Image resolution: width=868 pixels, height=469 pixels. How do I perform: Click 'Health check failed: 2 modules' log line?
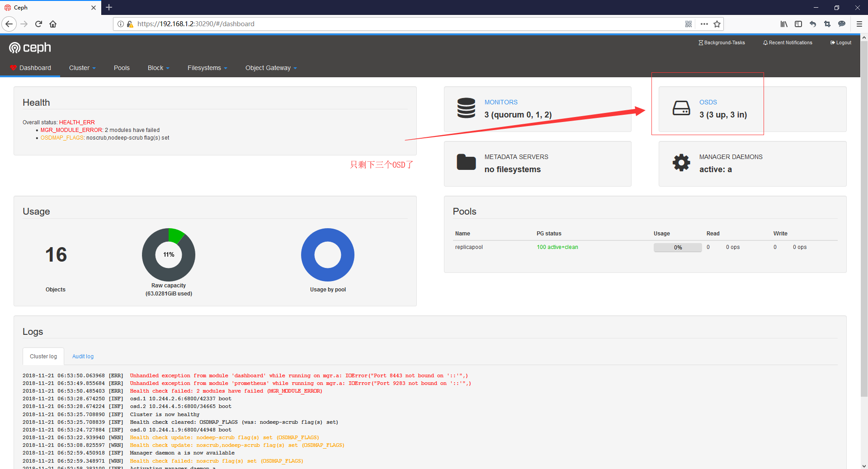point(226,391)
